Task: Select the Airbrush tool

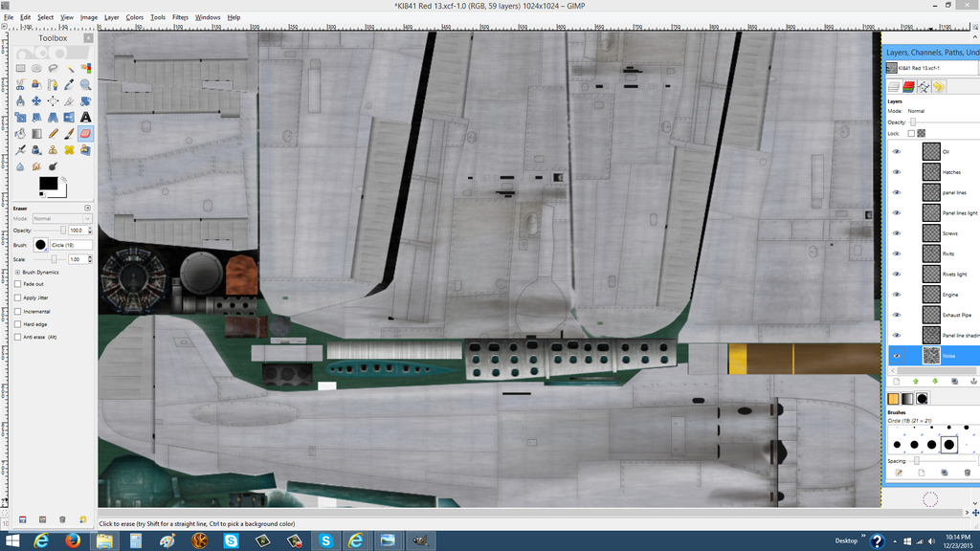Action: [x=21, y=150]
